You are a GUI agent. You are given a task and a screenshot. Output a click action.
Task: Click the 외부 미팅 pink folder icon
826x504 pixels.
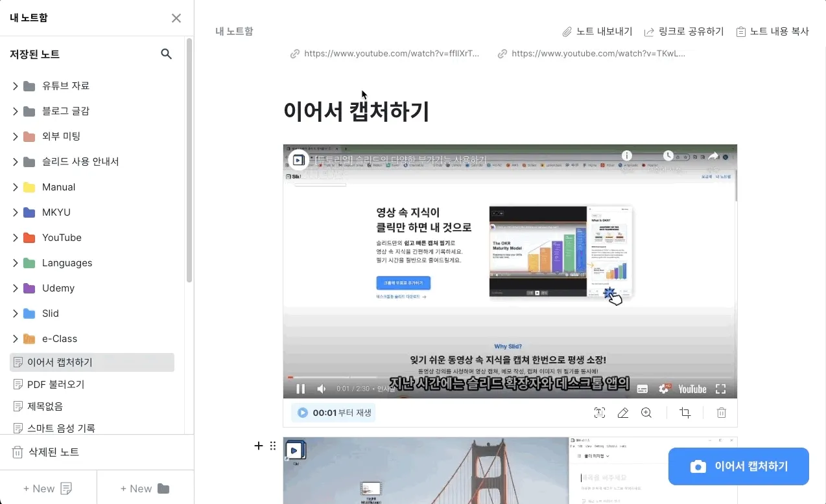click(x=29, y=136)
